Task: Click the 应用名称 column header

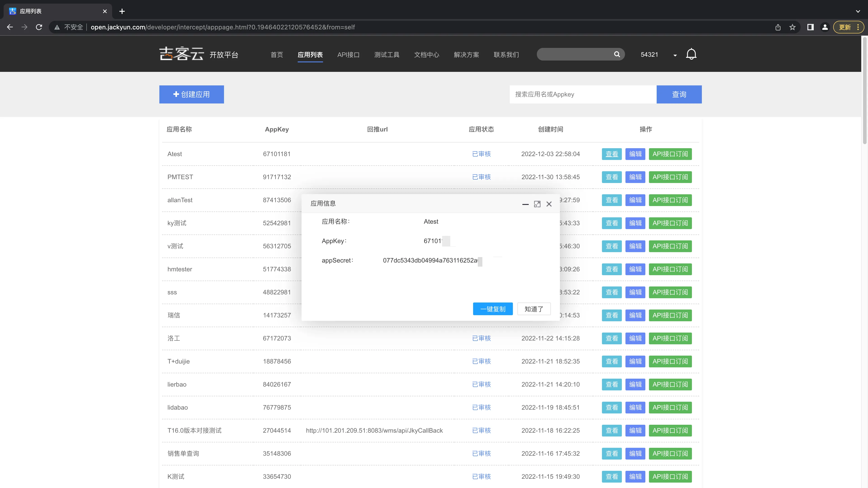Action: pyautogui.click(x=179, y=129)
